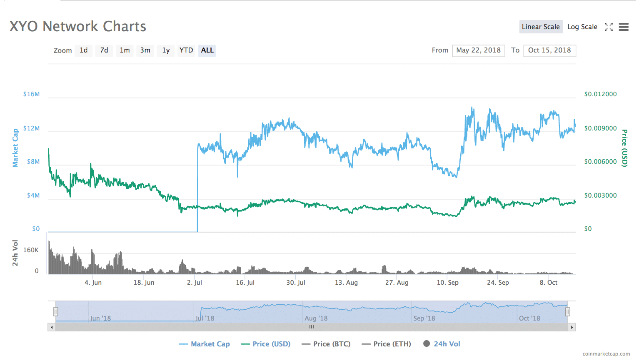644x361 pixels.
Task: Click the 18. Jun date axis label
Action: pyautogui.click(x=144, y=283)
